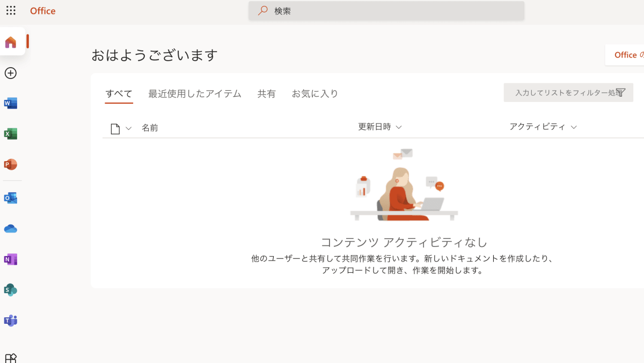Sort by the 名前 column header
This screenshot has height=363, width=644.
coord(150,128)
